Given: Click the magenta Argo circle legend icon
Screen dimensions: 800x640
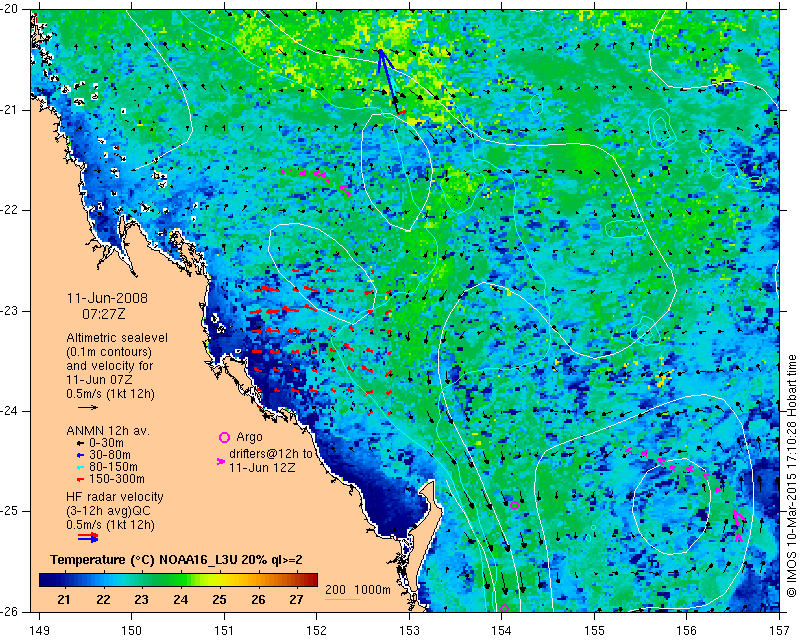Looking at the screenshot, I should tap(224, 437).
